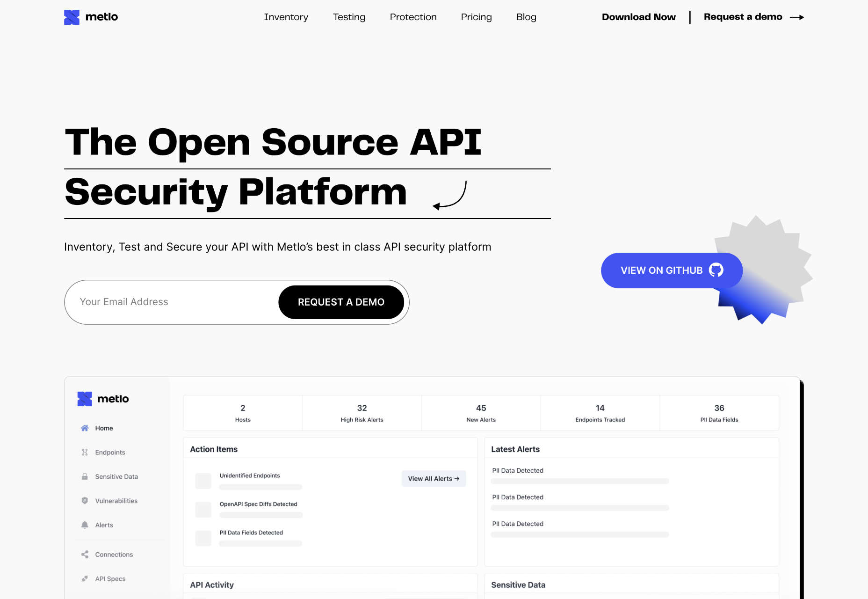Click the API Specs icon in sidebar
This screenshot has height=599, width=868.
(x=85, y=579)
